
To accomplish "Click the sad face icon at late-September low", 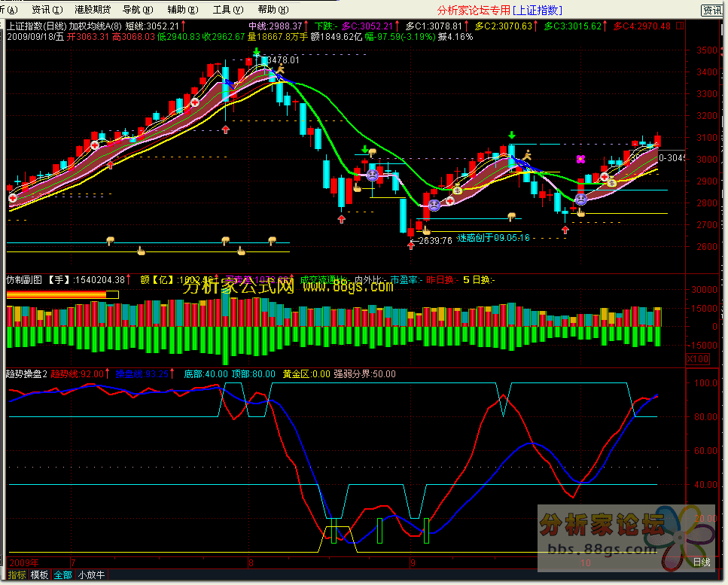I will 581,200.
